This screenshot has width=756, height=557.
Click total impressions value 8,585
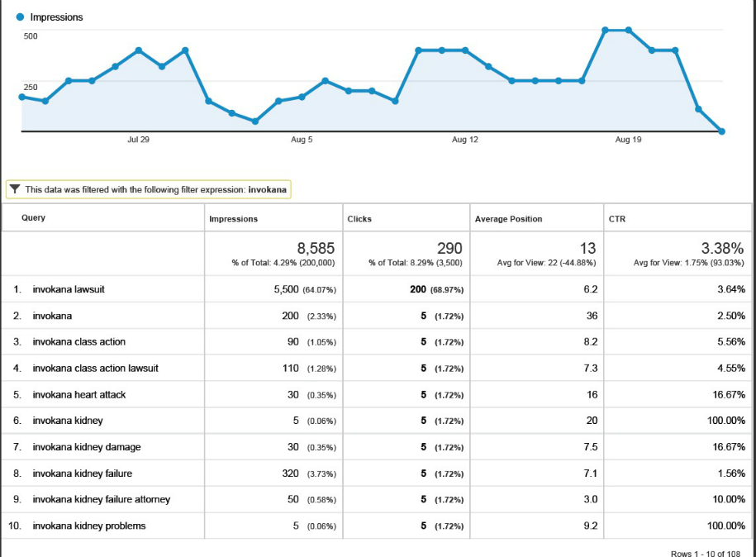pos(316,249)
